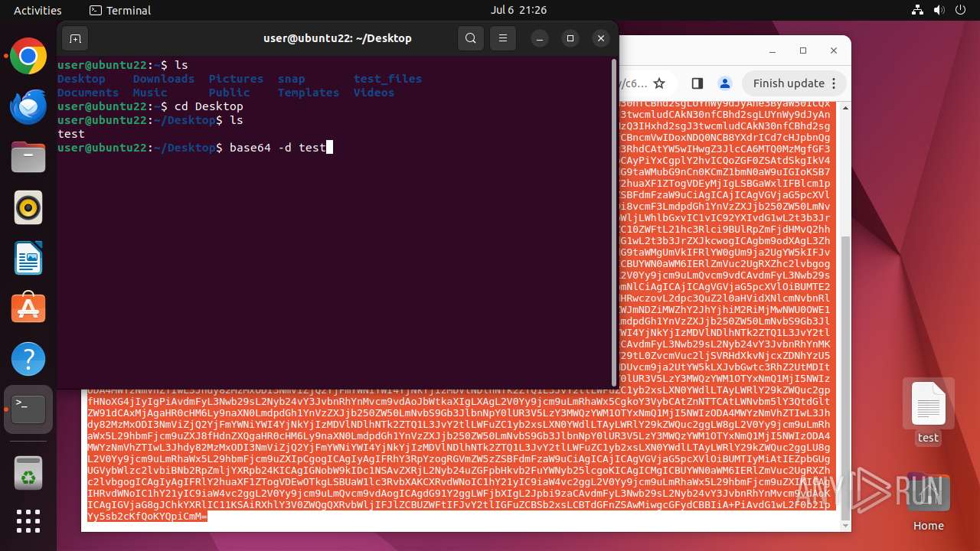Open the Terminal app menu in the top bar

click(120, 10)
